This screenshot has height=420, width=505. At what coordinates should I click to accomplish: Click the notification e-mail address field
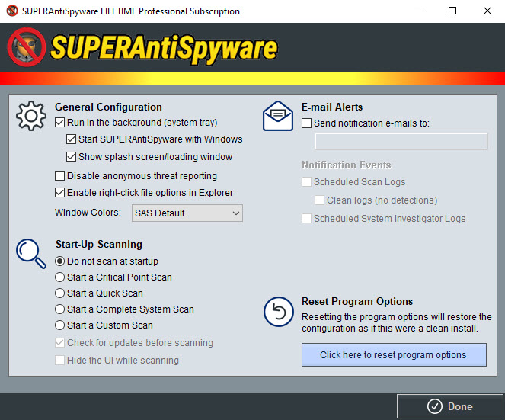click(x=401, y=141)
